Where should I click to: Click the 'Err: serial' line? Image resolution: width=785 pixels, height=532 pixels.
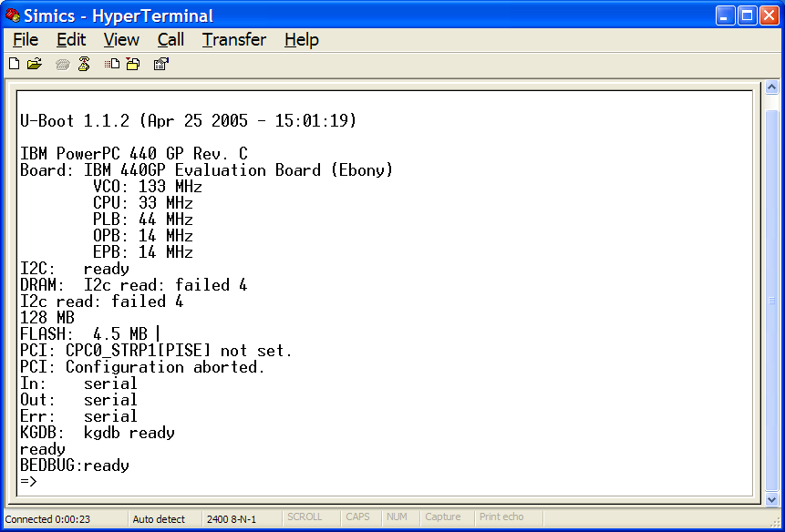[78, 416]
